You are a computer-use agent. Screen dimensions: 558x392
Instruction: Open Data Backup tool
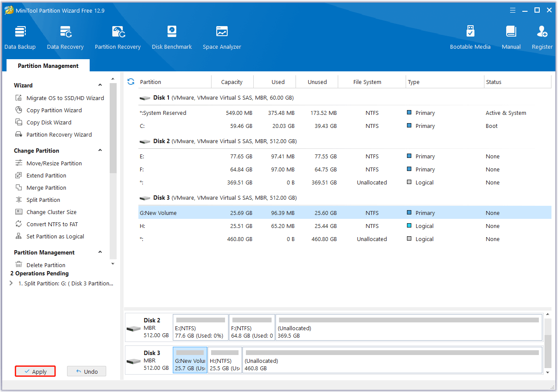click(x=20, y=38)
